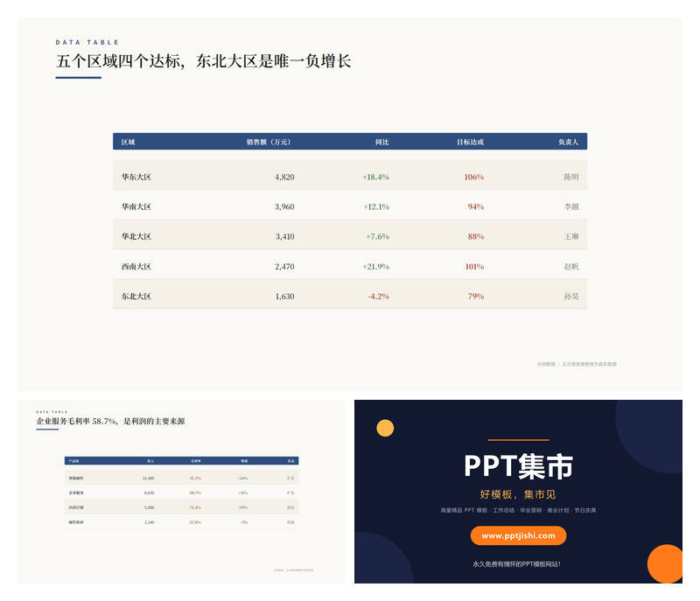Click the sales value '3,960'
The image size is (700, 601).
(x=284, y=206)
